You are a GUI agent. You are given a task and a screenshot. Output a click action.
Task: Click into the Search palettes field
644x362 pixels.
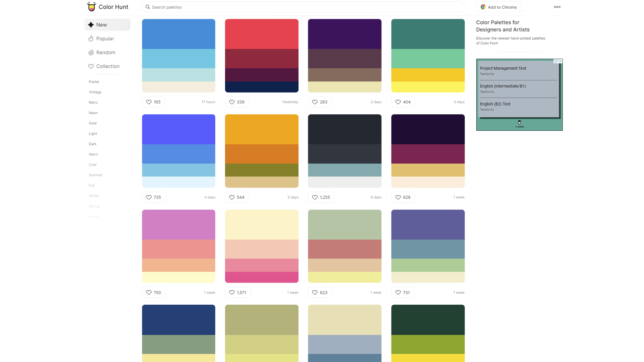(x=303, y=7)
